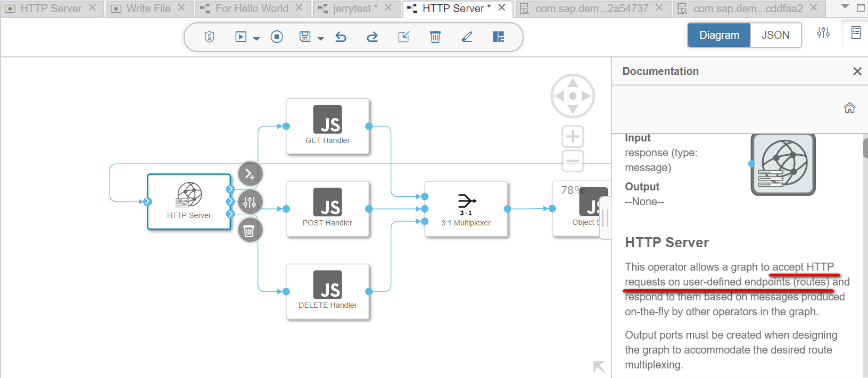The width and height of the screenshot is (868, 378).
Task: Close the Documentation panel
Action: coord(857,71)
